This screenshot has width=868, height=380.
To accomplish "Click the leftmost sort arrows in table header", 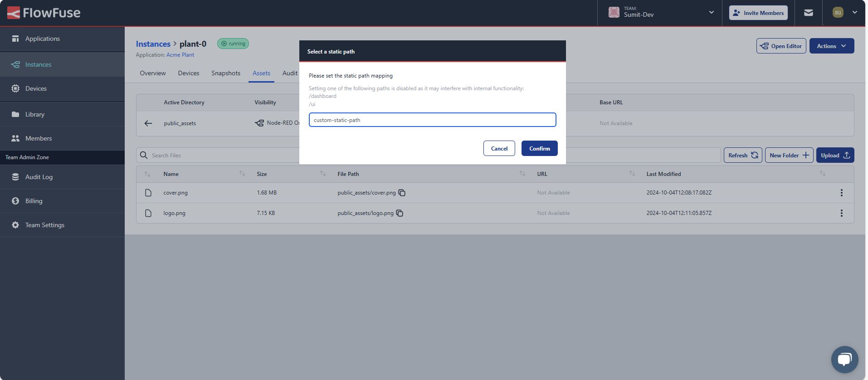I will click(147, 174).
